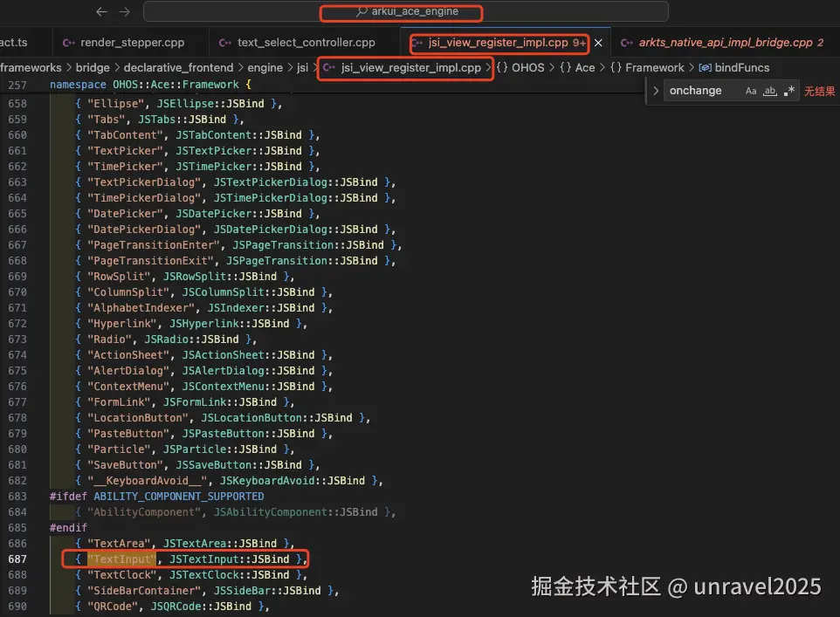Select the jsi_view_register_impl.cpp tab
The height and width of the screenshot is (617, 840).
(498, 43)
